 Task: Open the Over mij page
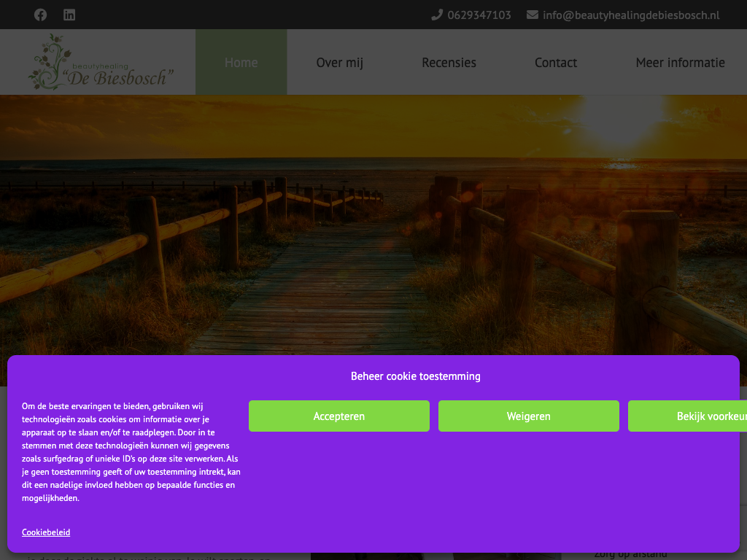[339, 63]
